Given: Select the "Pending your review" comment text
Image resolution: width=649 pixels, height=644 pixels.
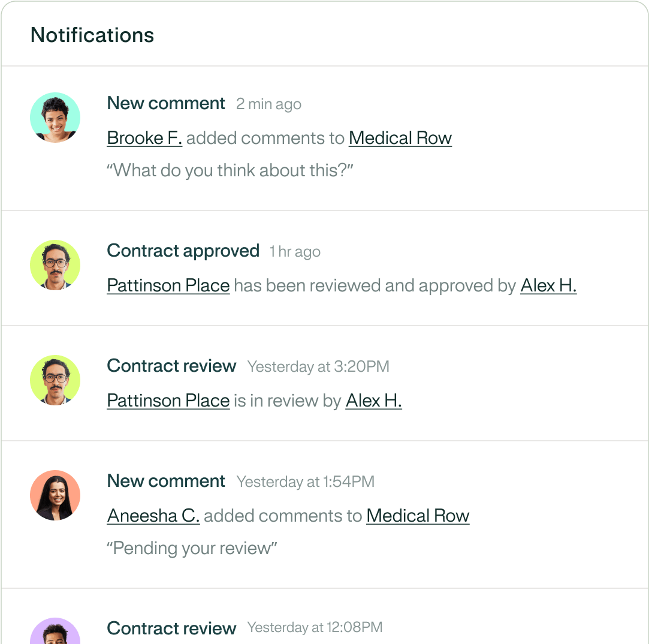Looking at the screenshot, I should [x=192, y=548].
